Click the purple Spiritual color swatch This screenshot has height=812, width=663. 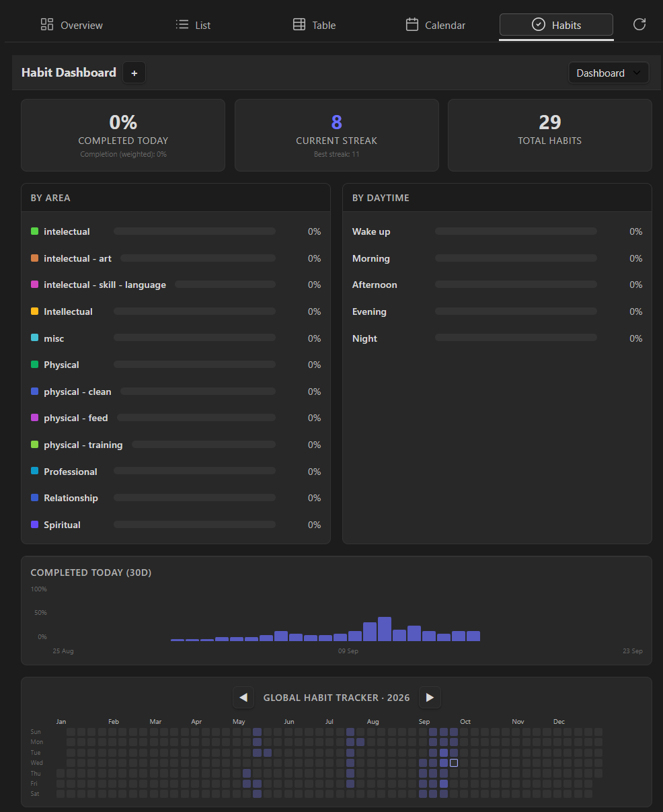point(35,525)
